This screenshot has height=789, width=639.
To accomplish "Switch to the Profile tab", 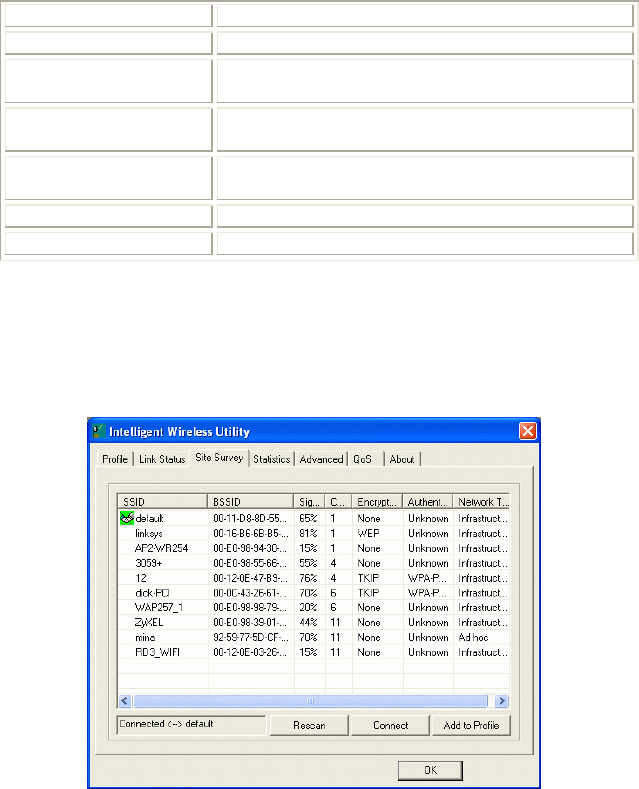I will (114, 459).
